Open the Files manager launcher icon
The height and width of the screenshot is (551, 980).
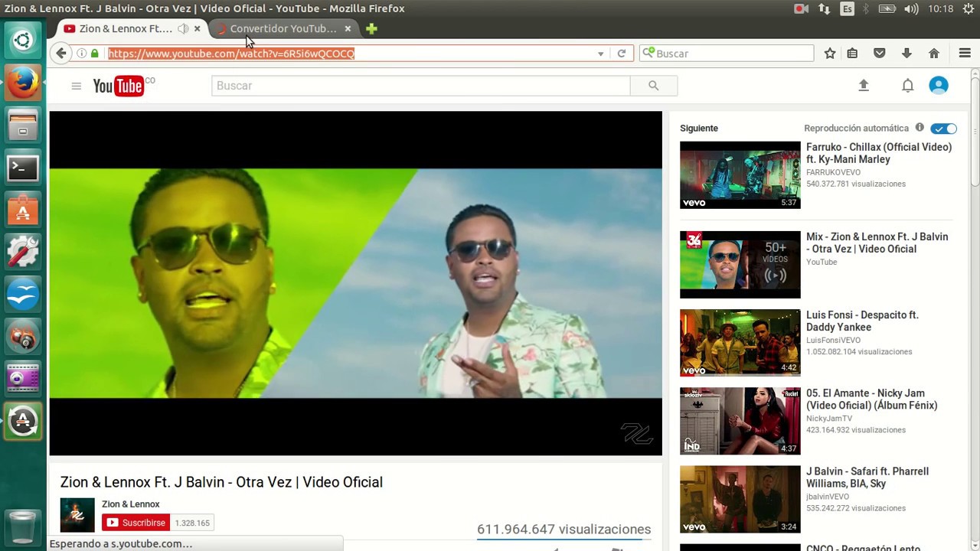click(22, 125)
